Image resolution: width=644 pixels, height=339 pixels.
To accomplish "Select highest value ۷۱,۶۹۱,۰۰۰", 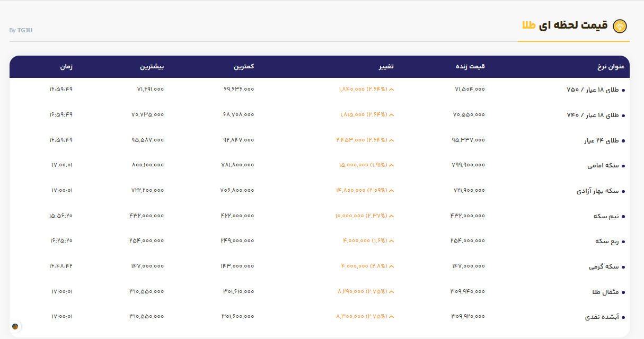I will pyautogui.click(x=151, y=90).
